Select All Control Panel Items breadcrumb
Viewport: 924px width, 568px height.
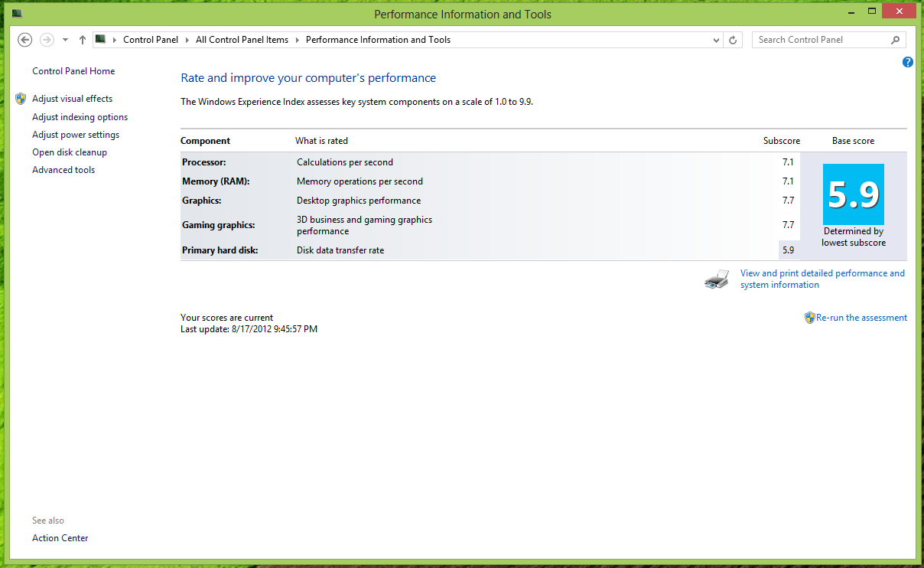pyautogui.click(x=242, y=40)
